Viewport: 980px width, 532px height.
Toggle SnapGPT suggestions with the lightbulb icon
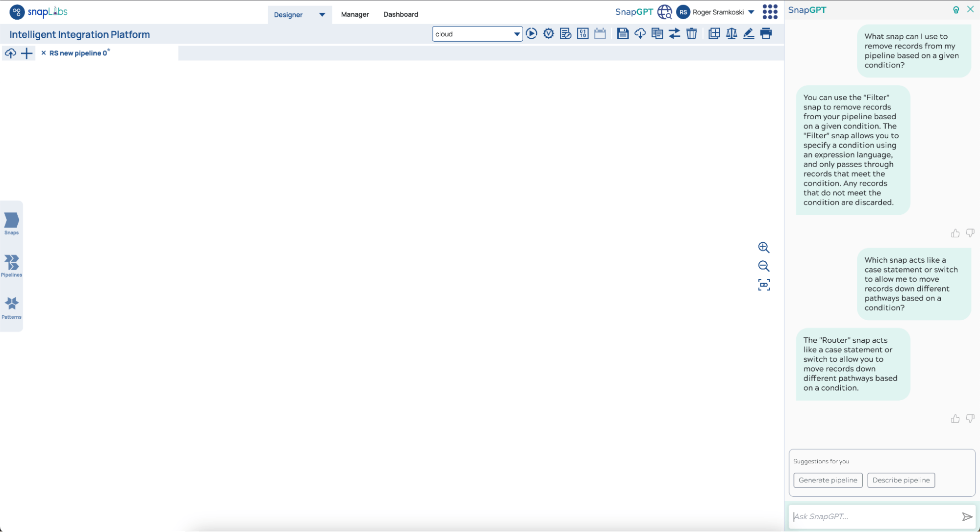pyautogui.click(x=956, y=9)
